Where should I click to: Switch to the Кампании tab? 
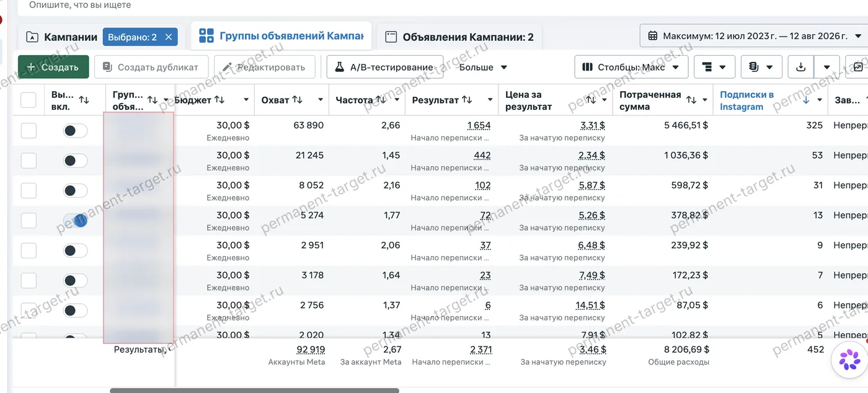(62, 37)
